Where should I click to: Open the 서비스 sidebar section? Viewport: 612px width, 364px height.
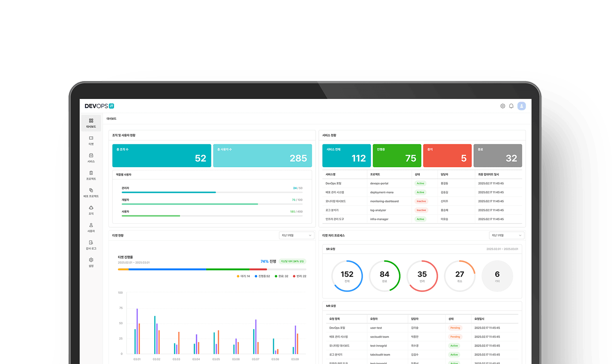[x=91, y=158]
